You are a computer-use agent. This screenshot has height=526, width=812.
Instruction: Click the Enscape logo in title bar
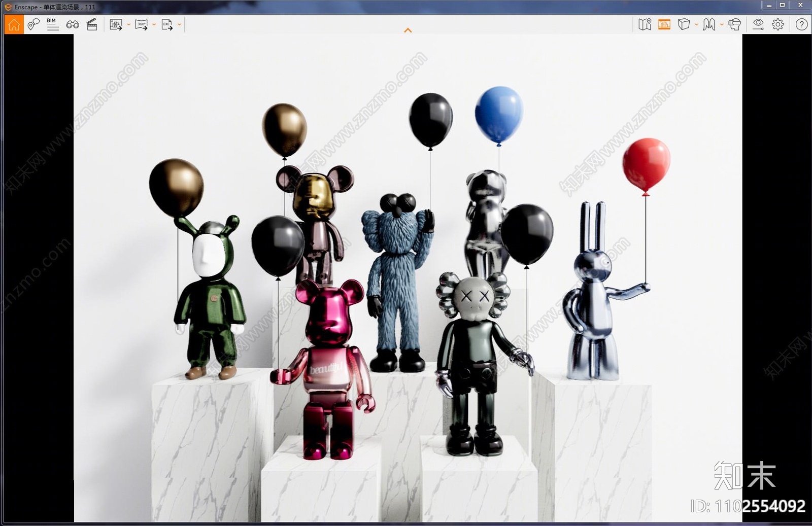pos(8,7)
